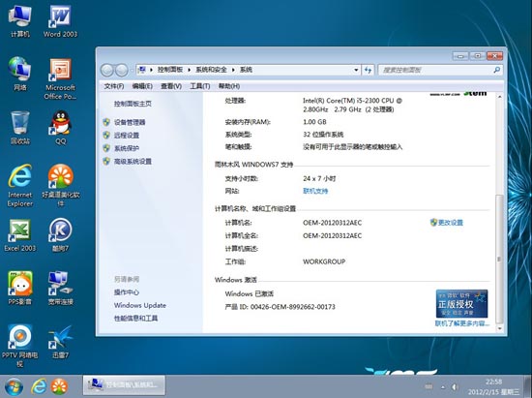This screenshot has width=532, height=398.
Task: Open the Windows Start orb
Action: tap(14, 386)
